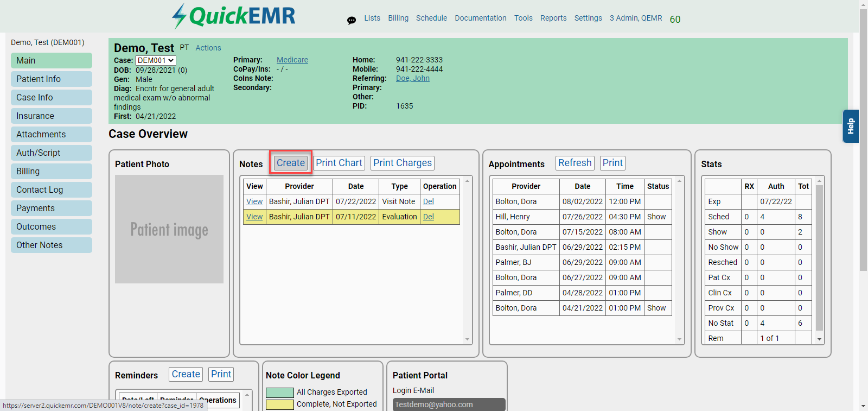Click the Status column header in Appointments
The height and width of the screenshot is (411, 868).
coord(658,186)
